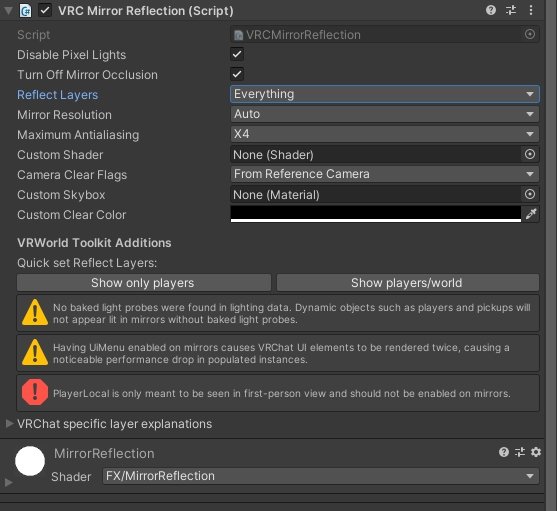
Task: Open help for VRC Mirror Reflection script
Action: (491, 10)
